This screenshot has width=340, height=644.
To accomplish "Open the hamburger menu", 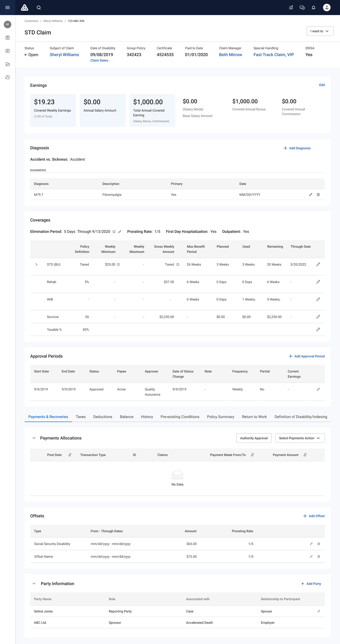I will coord(8,8).
